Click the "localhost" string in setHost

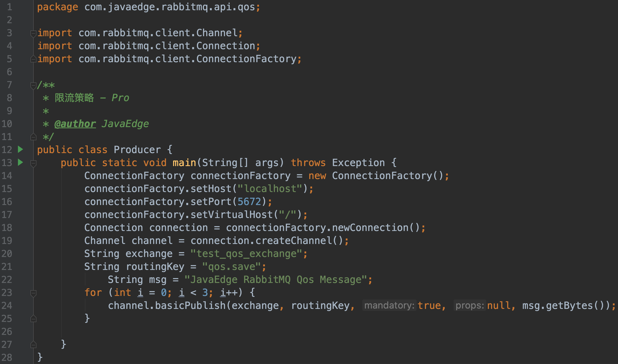point(269,189)
